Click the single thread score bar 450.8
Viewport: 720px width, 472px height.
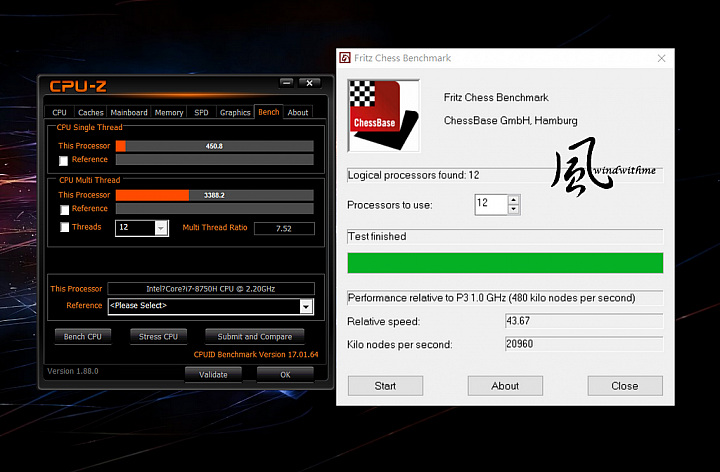tap(214, 146)
